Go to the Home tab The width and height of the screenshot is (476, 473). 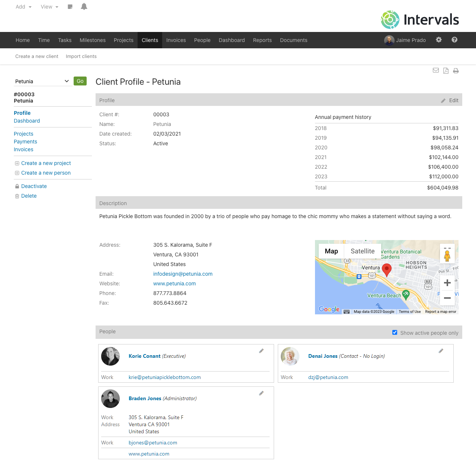(x=23, y=40)
